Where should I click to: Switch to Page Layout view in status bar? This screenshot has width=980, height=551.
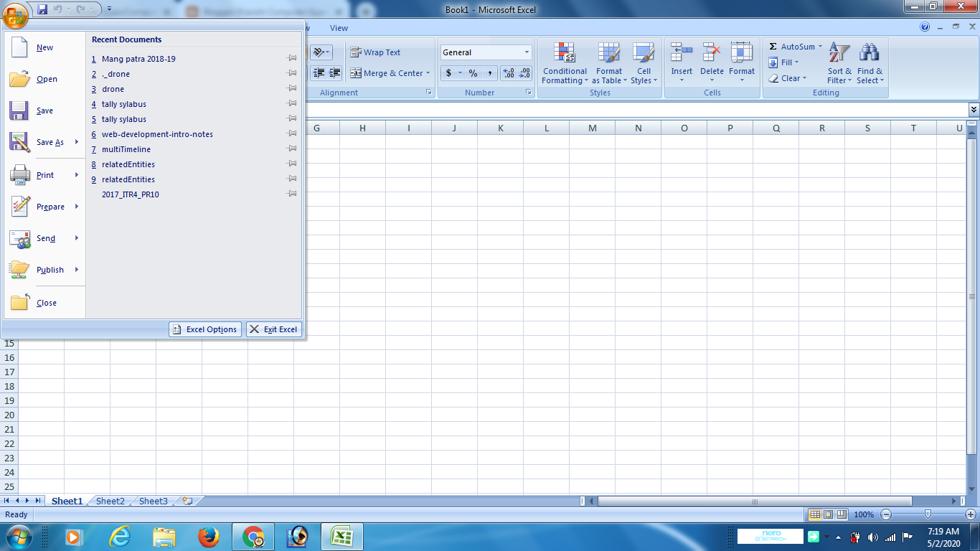[x=828, y=514]
